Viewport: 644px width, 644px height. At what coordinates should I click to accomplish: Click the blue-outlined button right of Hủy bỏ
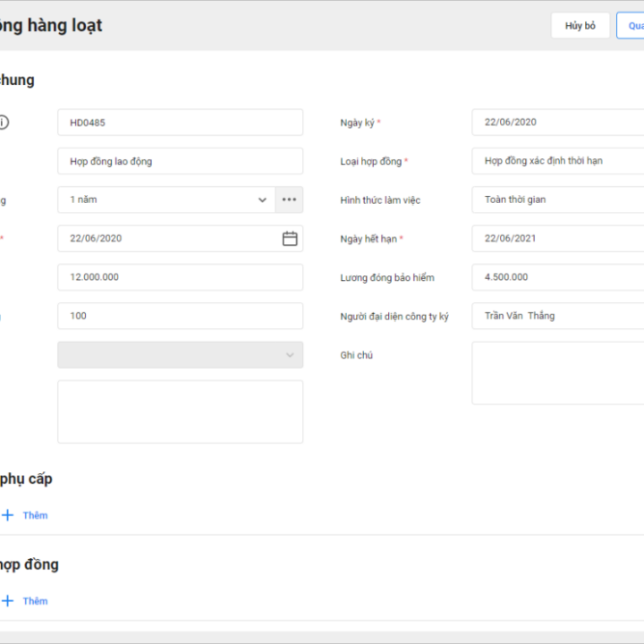[x=631, y=26]
